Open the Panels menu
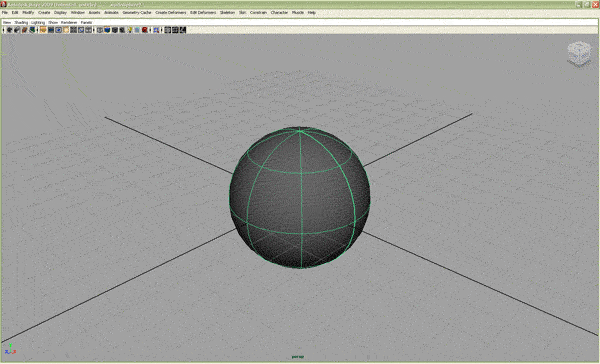Screen dimensions: 600x364 coord(86,23)
